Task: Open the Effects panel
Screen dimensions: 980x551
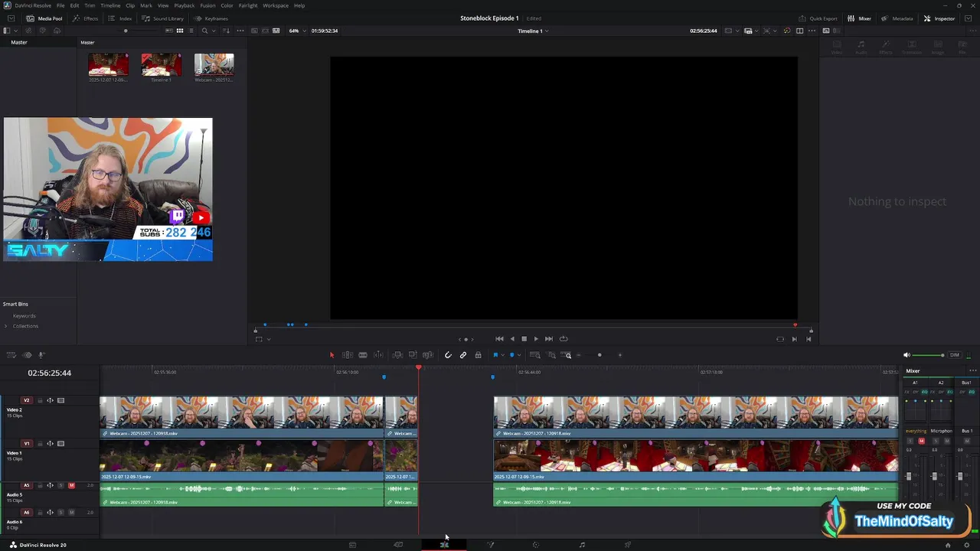Action: [x=86, y=18]
